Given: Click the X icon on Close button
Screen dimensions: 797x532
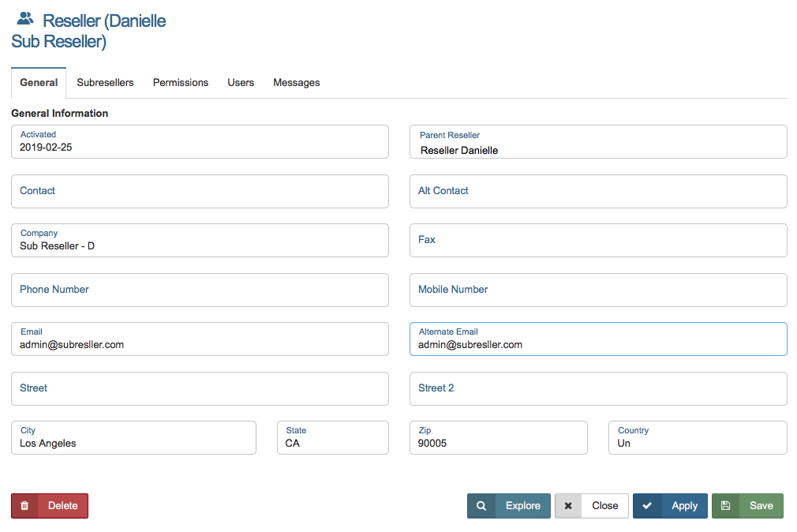Looking at the screenshot, I should tap(568, 506).
